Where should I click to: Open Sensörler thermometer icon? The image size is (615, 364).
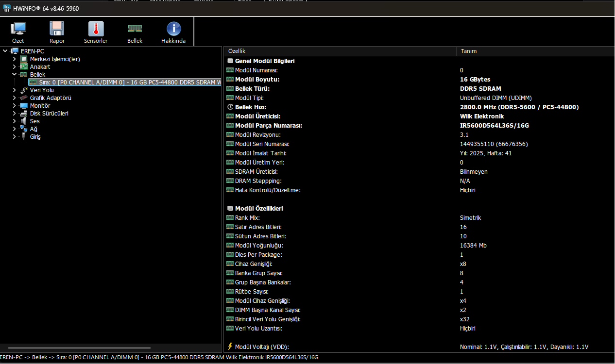pos(96,29)
